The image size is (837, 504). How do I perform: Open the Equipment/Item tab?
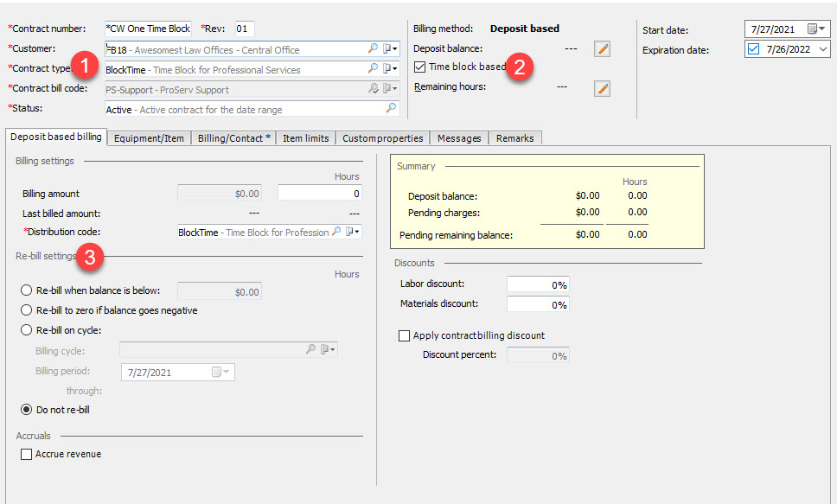click(x=149, y=138)
